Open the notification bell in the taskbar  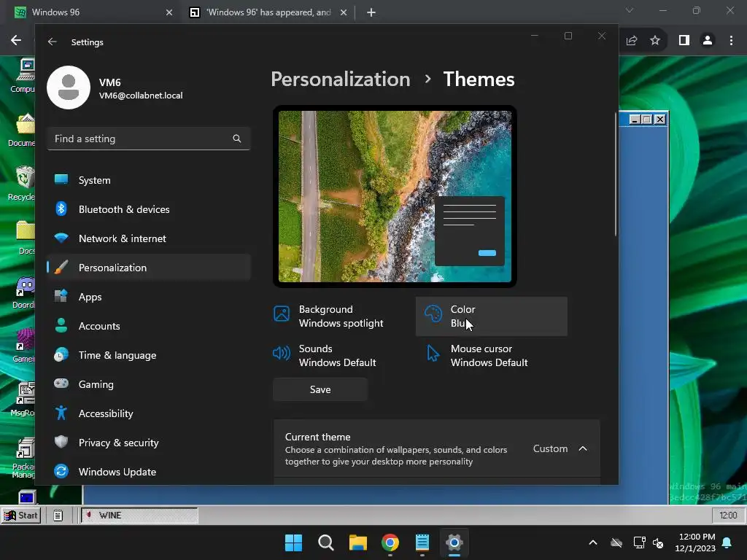click(x=727, y=542)
